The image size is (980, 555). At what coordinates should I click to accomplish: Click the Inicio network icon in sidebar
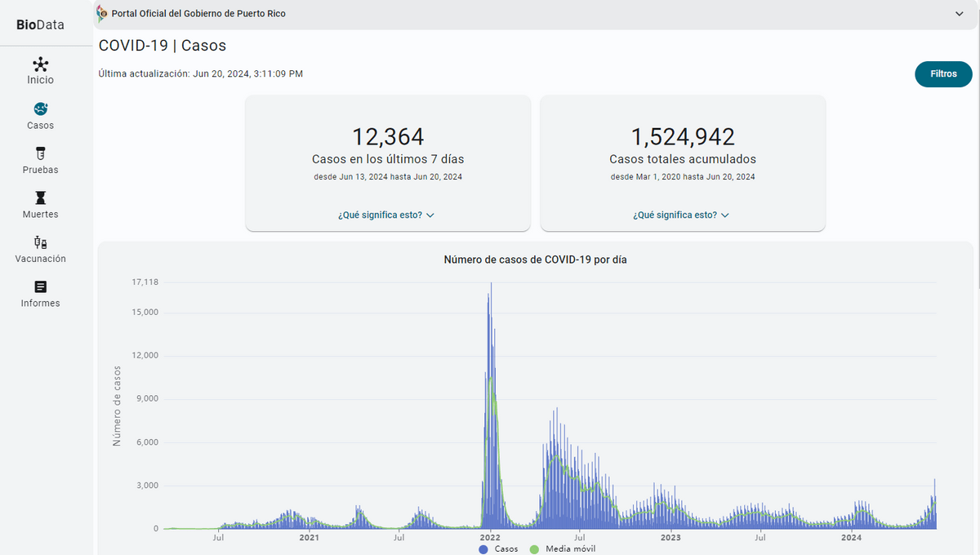[x=41, y=64]
